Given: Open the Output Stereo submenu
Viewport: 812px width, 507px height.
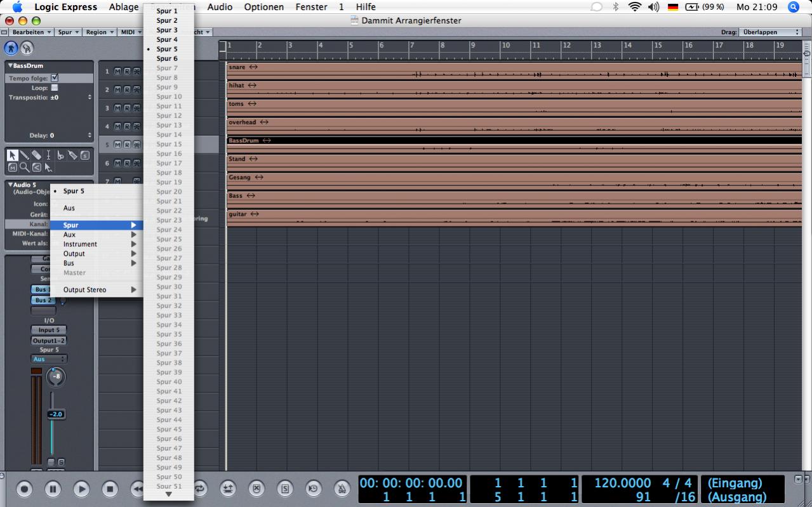Looking at the screenshot, I should point(85,290).
